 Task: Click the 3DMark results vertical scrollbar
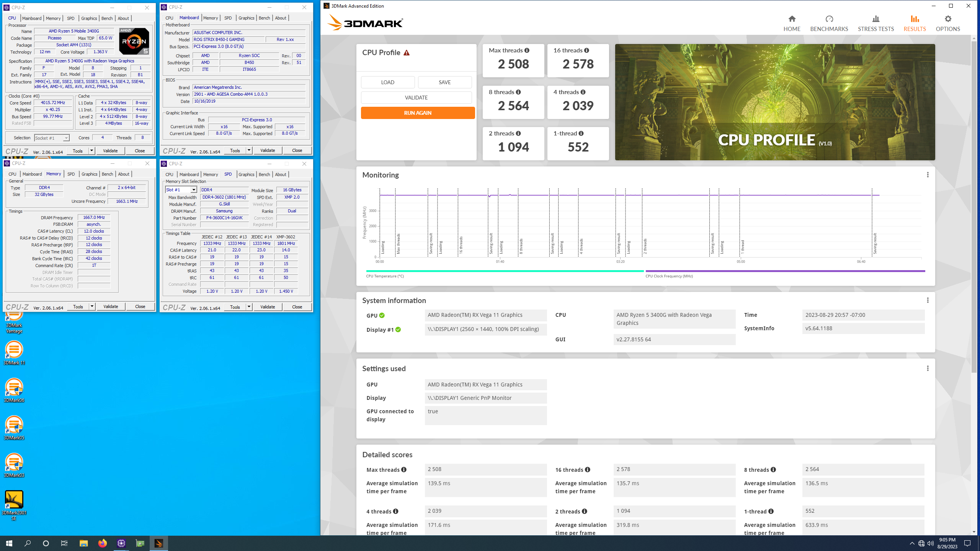coord(974,207)
